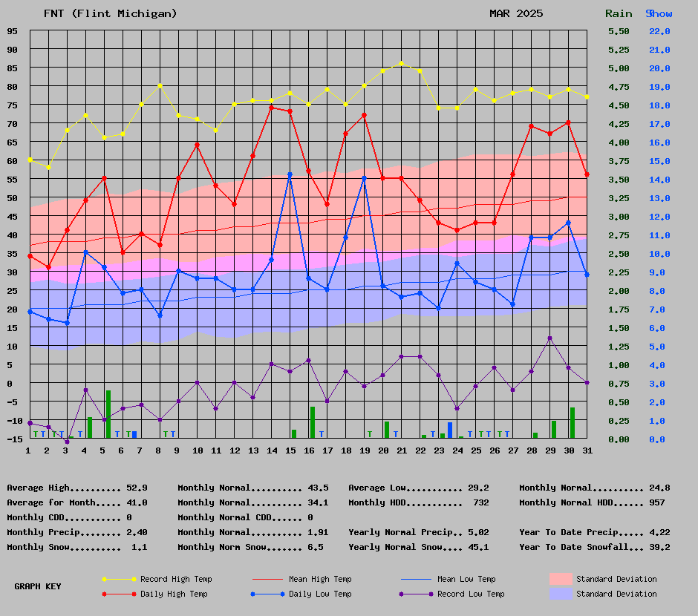
Task: Select the "Average for Month" 41.0 statistic
Action: (x=77, y=502)
